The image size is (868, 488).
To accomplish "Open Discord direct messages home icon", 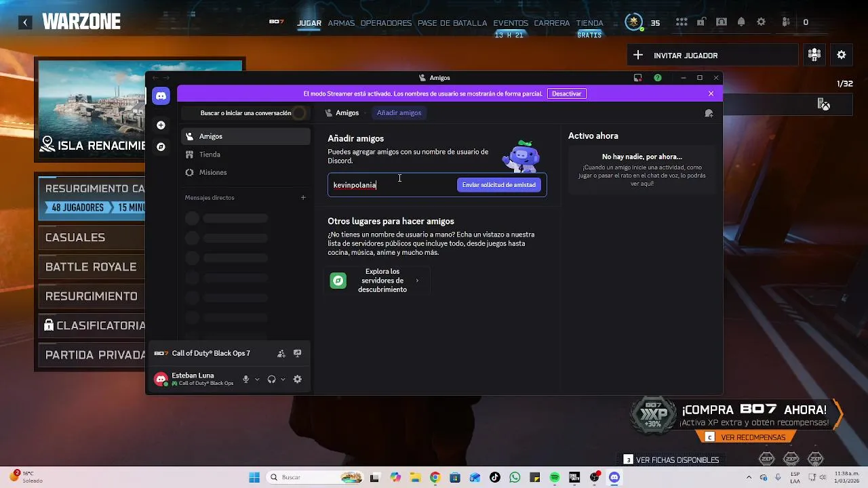I will pos(161,96).
